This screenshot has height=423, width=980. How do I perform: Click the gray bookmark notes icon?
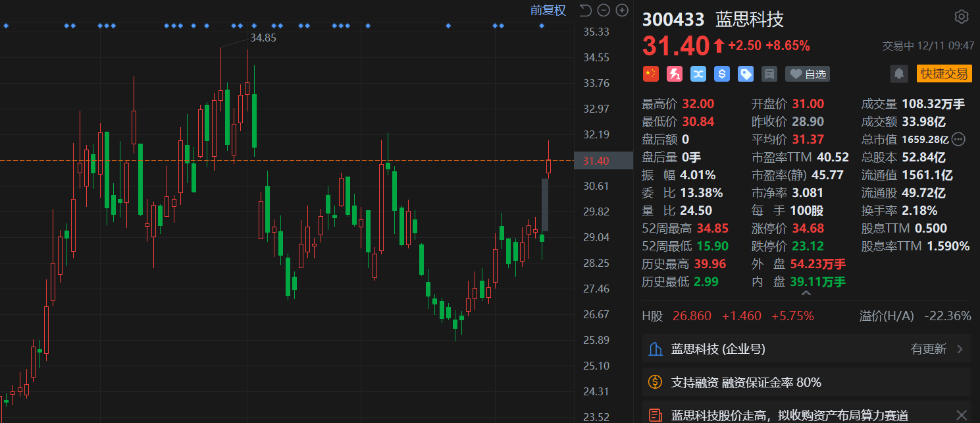[x=769, y=73]
